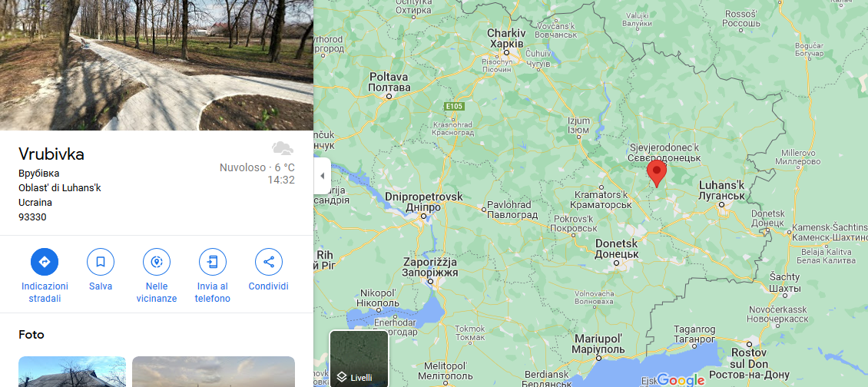Click the Salva bookmark icon
Image resolution: width=868 pixels, height=387 pixels.
[x=101, y=262]
